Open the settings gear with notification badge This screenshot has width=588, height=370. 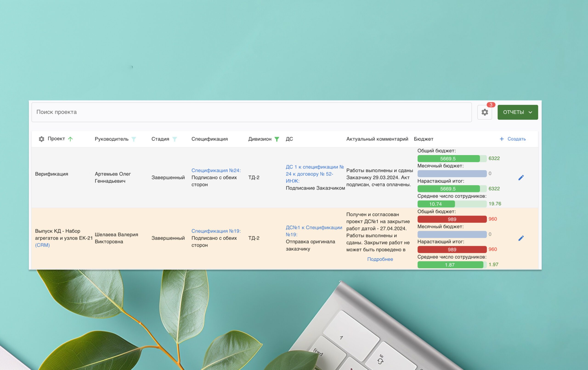pos(484,112)
